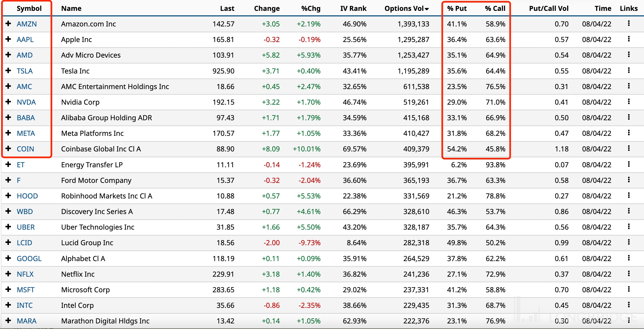The image size is (644, 329).
Task: Expand the HOOD row with plus icon
Action: (x=8, y=195)
